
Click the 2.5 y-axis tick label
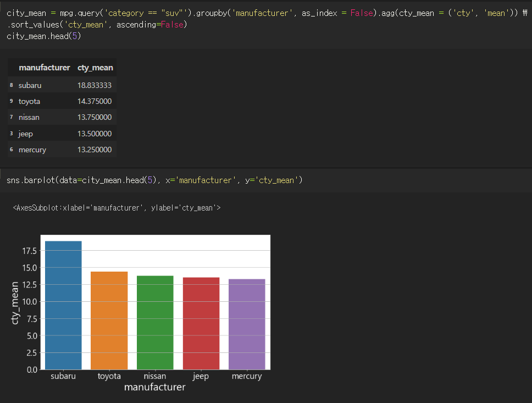tap(32, 353)
